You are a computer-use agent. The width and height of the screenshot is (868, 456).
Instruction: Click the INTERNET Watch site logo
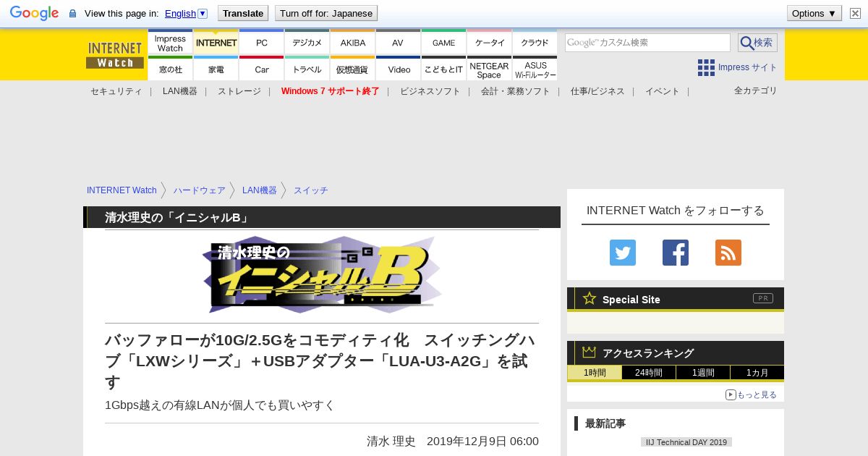[x=115, y=54]
